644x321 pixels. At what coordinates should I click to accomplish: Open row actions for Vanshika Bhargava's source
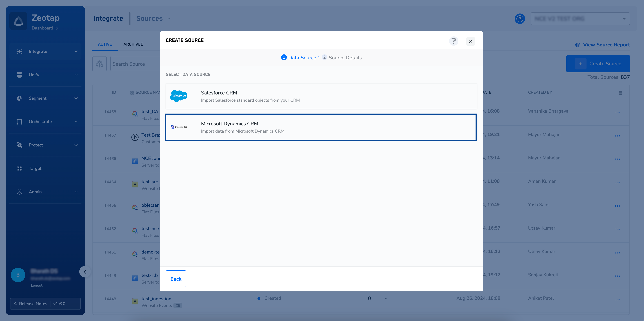click(617, 112)
